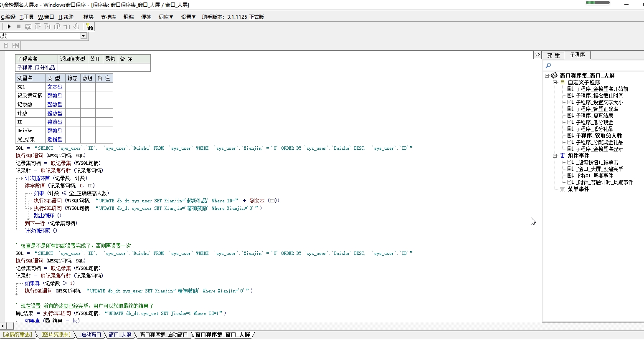The width and height of the screenshot is (644, 340).
Task: Click the four-way expand arrows icon
Action: [x=15, y=45]
